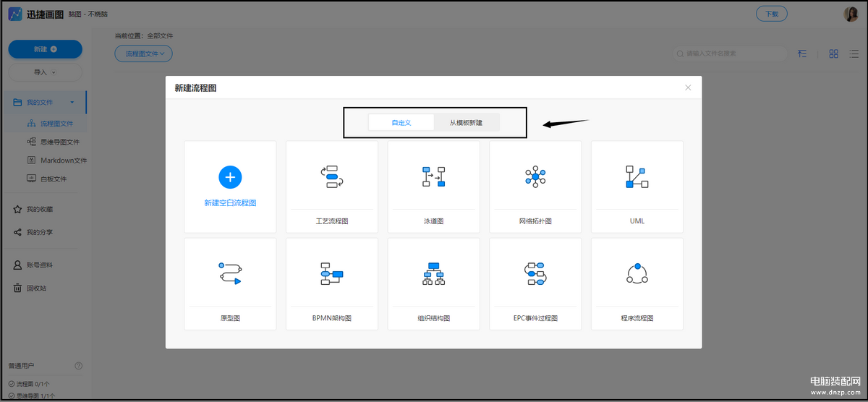Click the help question mark beside 普通用户

(79, 366)
